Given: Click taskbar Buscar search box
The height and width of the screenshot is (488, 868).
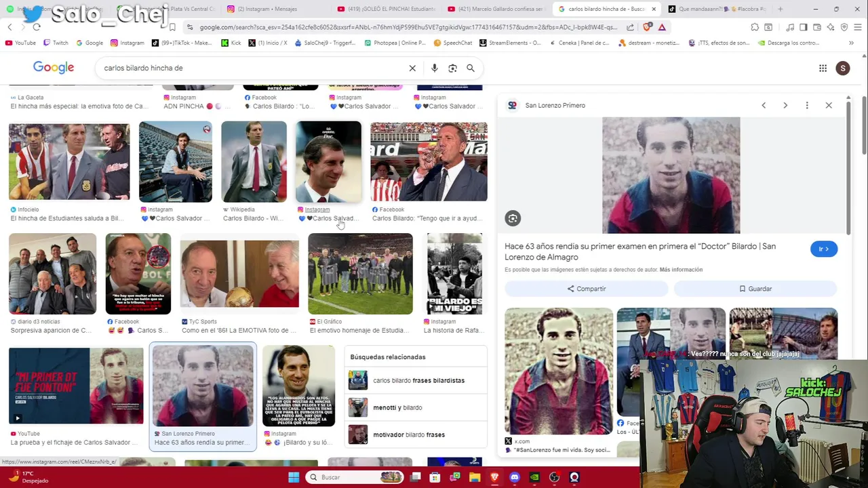Looking at the screenshot, I should pyautogui.click(x=353, y=477).
